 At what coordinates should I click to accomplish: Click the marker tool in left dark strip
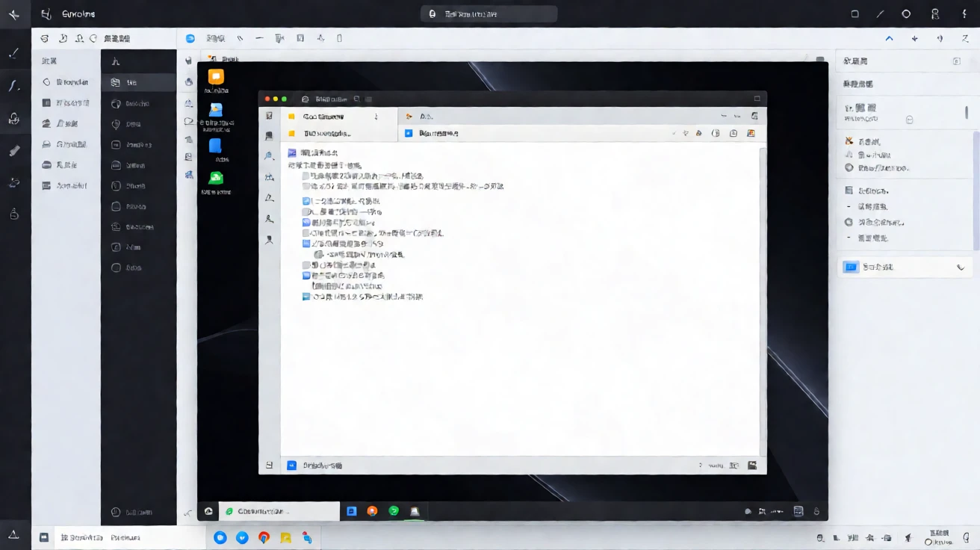tap(13, 150)
